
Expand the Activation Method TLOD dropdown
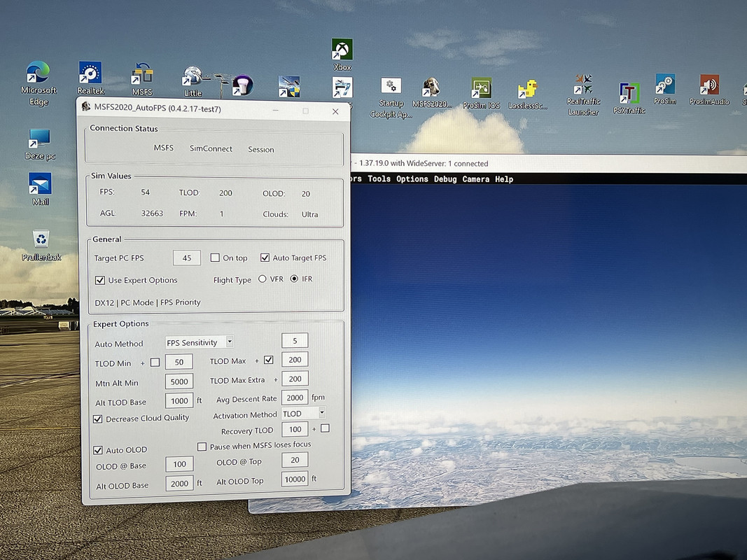[x=322, y=412]
